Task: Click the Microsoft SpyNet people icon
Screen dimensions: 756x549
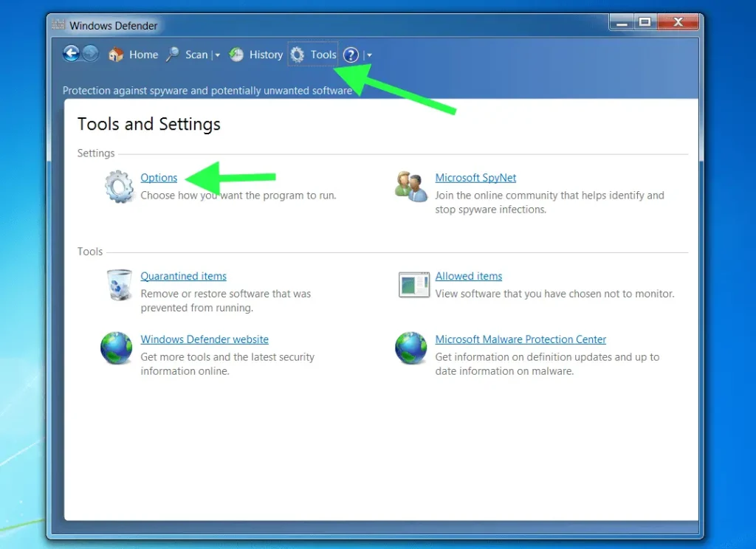Action: click(411, 186)
